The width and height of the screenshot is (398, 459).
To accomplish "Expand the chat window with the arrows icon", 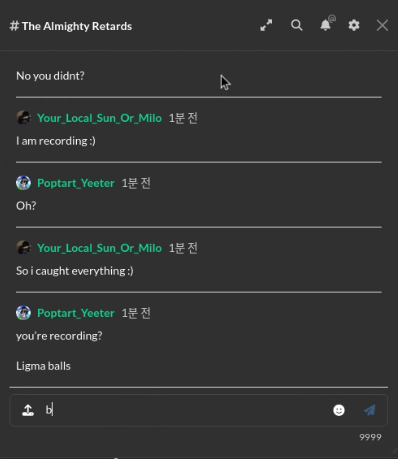I will [266, 25].
